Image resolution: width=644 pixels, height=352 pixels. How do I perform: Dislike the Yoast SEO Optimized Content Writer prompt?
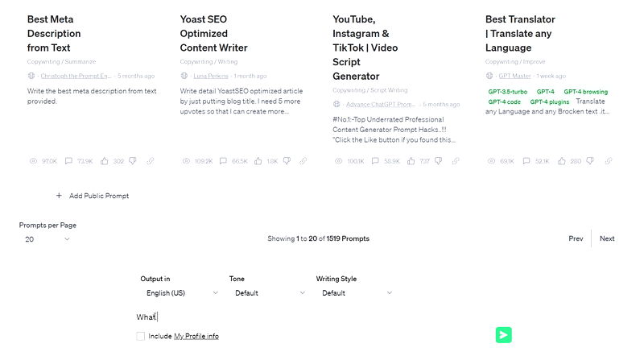pos(287,161)
